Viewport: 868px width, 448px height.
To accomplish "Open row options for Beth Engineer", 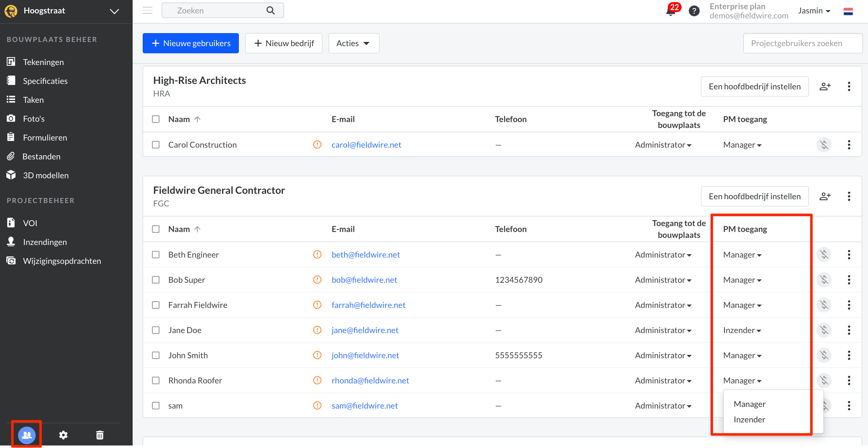I will (x=849, y=255).
